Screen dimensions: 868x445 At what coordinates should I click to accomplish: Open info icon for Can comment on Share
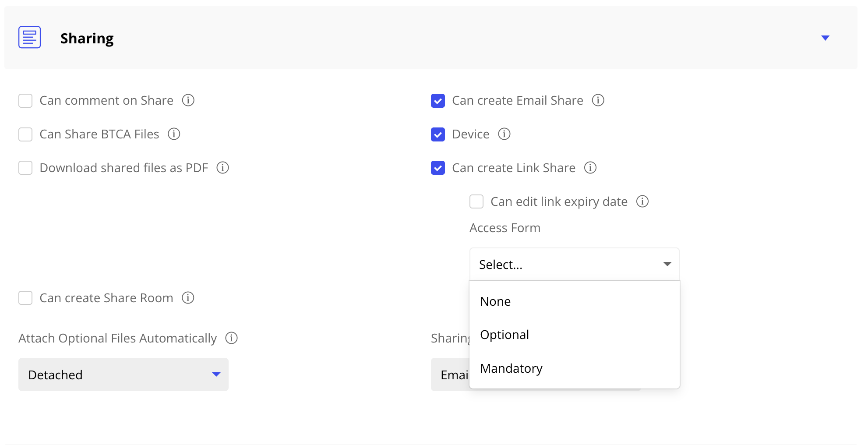188,100
